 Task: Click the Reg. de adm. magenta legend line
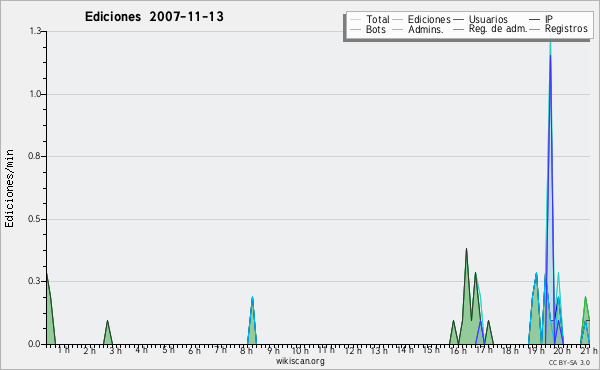coord(458,29)
